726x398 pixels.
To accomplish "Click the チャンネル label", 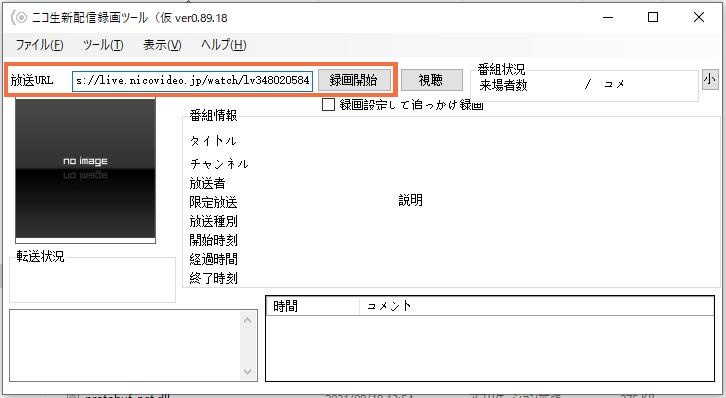I will coord(219,164).
